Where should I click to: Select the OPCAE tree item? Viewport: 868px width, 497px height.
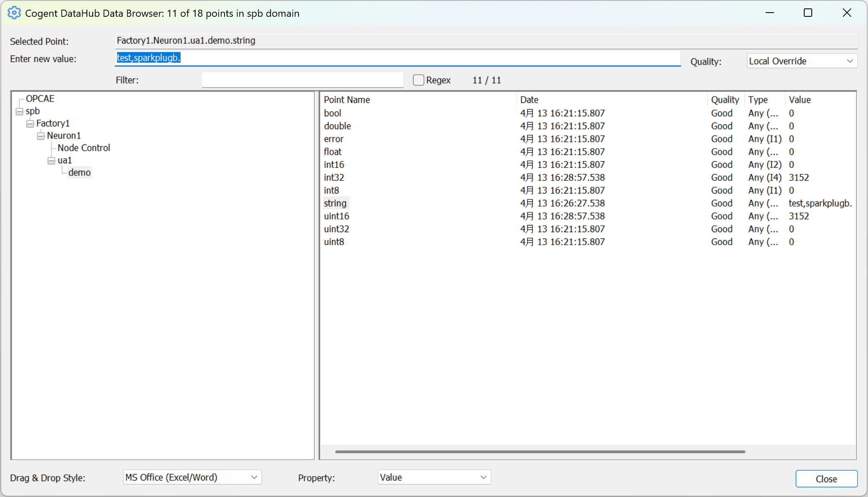click(x=40, y=99)
